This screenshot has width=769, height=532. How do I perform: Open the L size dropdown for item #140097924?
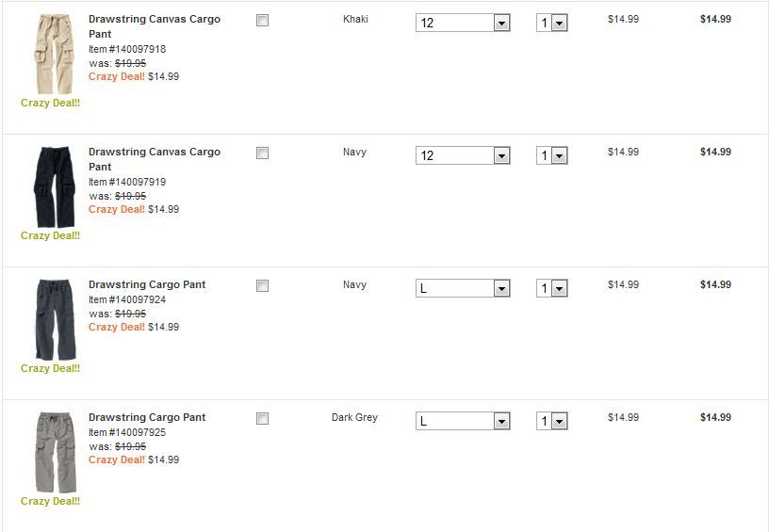[463, 288]
